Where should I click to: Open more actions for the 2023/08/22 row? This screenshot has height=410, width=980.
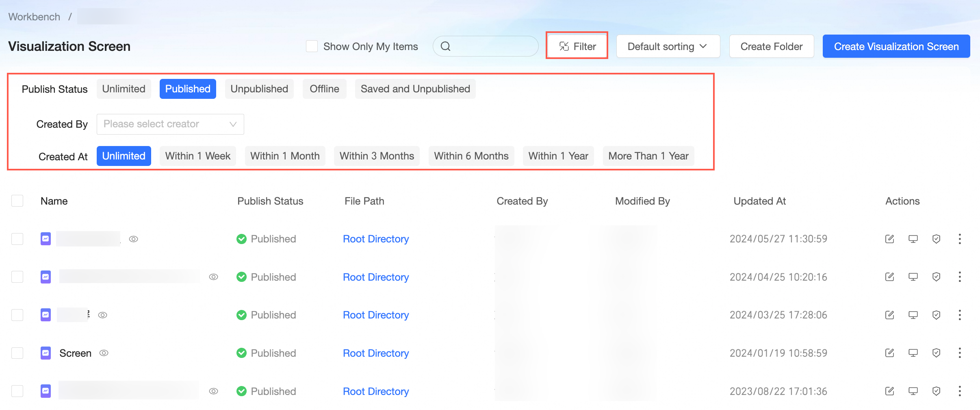coord(960,391)
